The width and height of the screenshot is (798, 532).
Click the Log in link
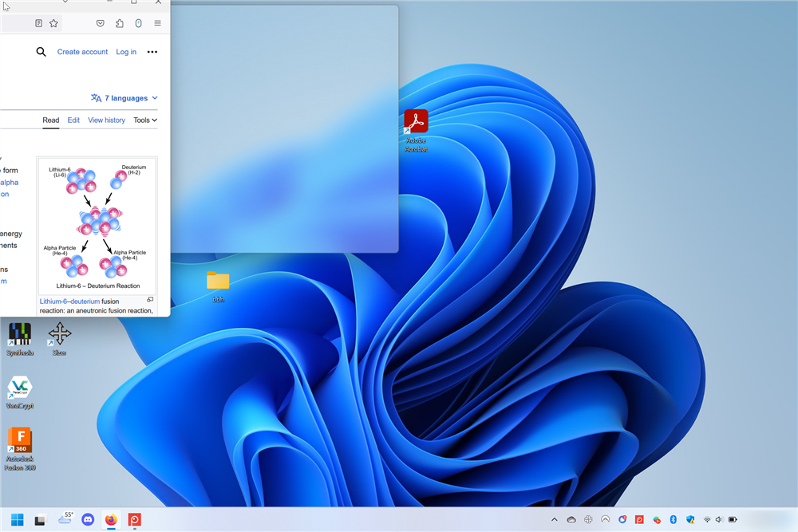point(126,52)
